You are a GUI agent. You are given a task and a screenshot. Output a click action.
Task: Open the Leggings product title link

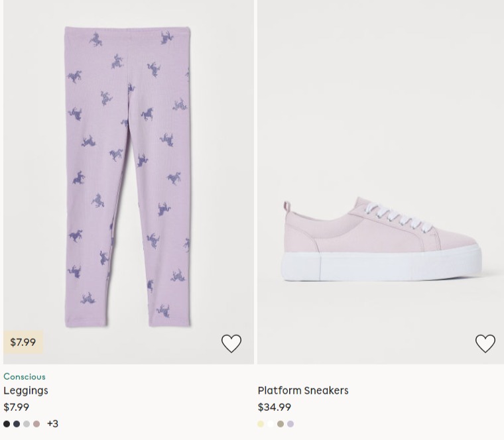coord(26,390)
